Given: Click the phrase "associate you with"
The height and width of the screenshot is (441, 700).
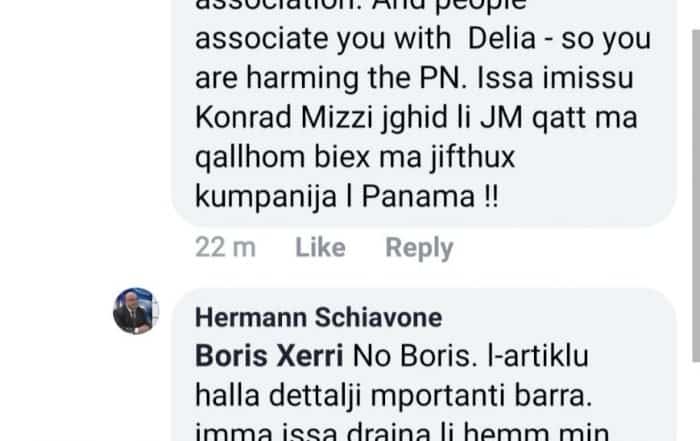Looking at the screenshot, I should pos(323,38).
